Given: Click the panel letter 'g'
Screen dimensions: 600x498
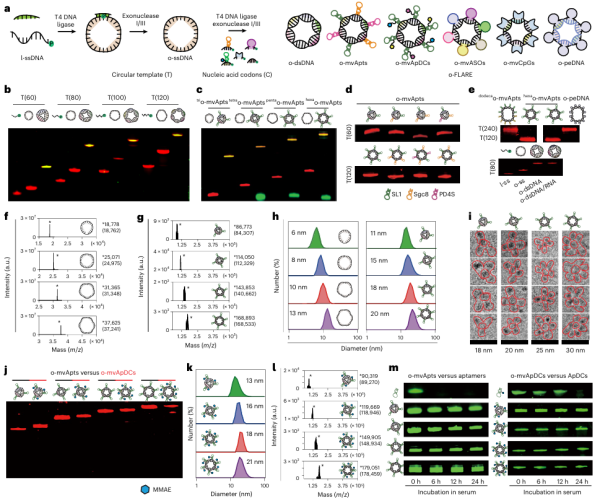Looking at the screenshot, I should click(x=140, y=218).
